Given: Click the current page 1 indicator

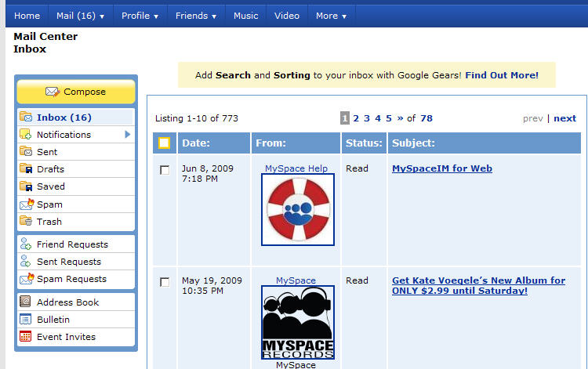Looking at the screenshot, I should coord(345,118).
